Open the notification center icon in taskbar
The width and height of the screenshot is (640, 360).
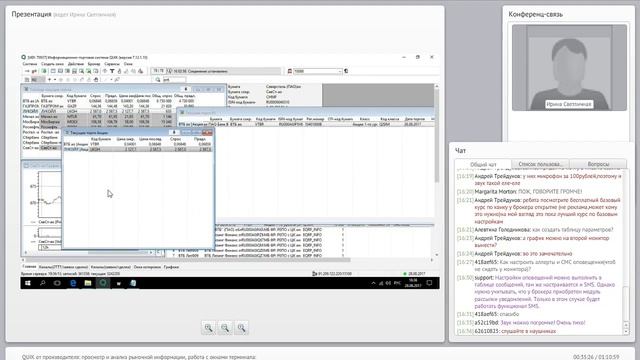tap(429, 283)
